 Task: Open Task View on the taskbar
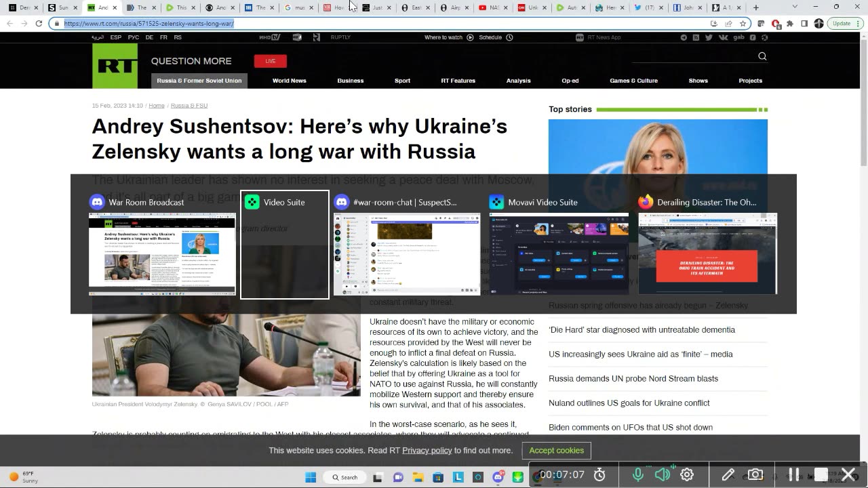[378, 477]
